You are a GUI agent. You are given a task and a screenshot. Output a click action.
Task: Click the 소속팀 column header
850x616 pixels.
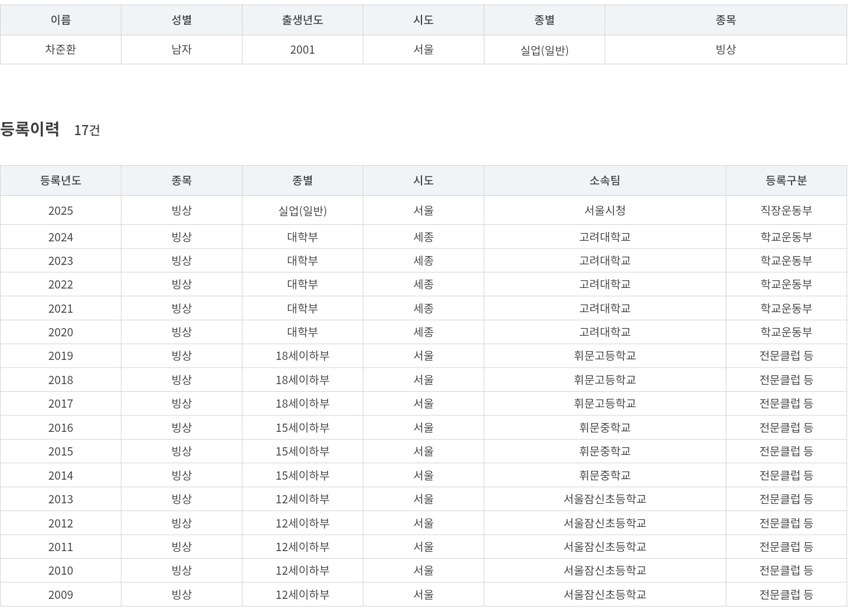coord(604,181)
